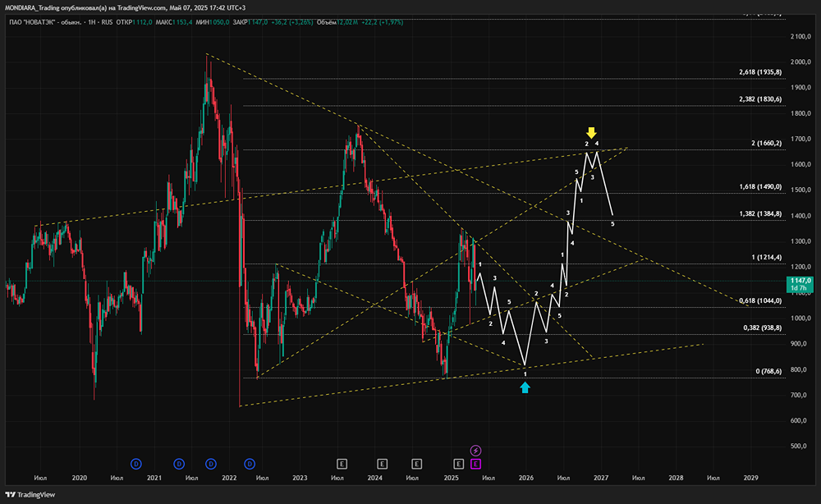The width and height of the screenshot is (821, 504).
Task: Click the first blue dividend D marker
Action: [136, 464]
